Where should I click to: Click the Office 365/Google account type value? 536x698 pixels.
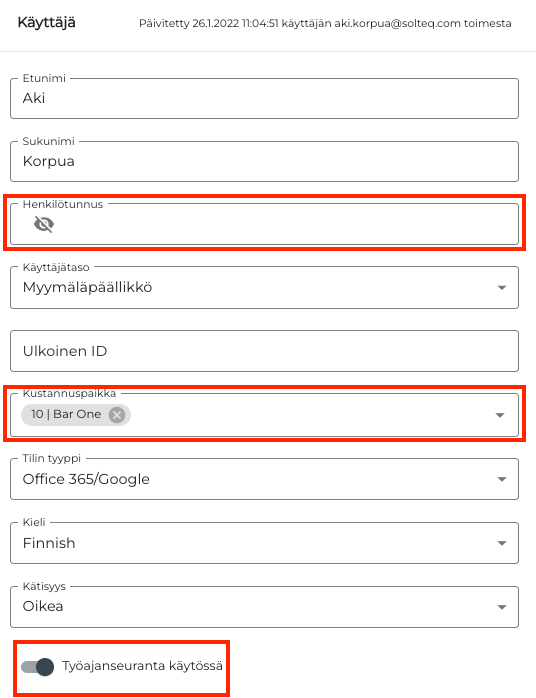coord(86,479)
